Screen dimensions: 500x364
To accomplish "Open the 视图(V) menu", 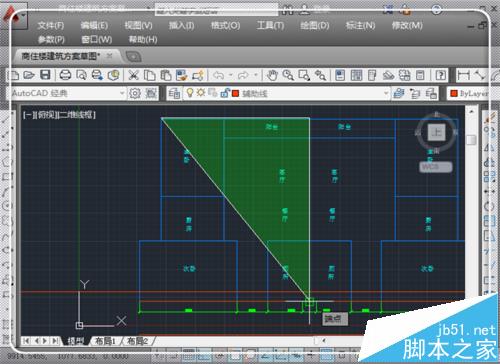I will tap(138, 25).
